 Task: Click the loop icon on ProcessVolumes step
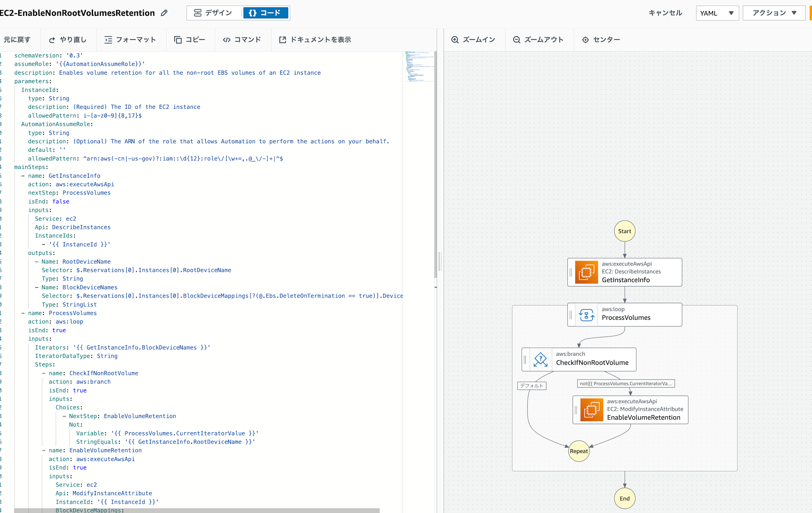point(587,315)
